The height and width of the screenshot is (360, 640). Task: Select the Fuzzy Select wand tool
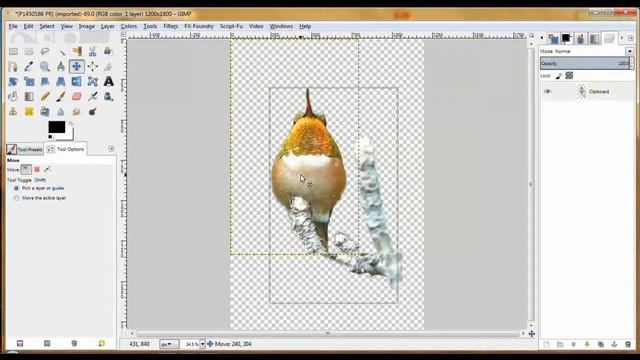(61, 52)
